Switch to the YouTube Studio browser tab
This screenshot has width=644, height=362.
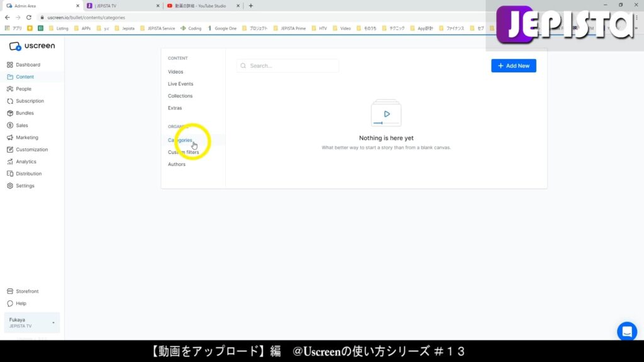click(203, 6)
